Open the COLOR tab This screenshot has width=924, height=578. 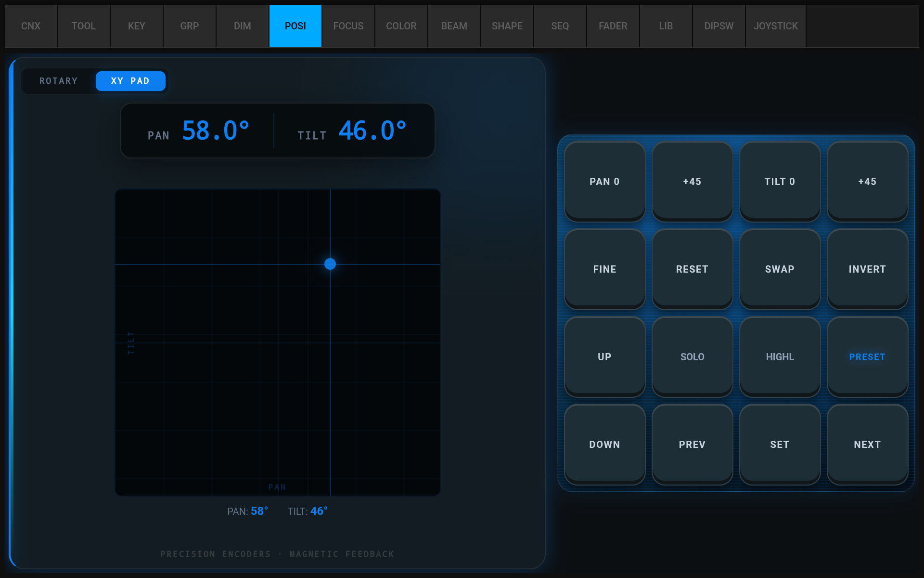tap(401, 26)
